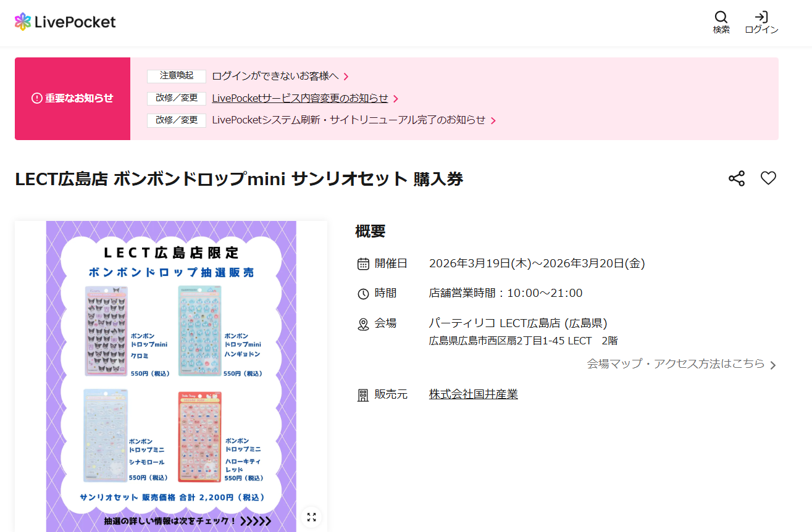Click the calendar icon beside 開催日
Image resolution: width=812 pixels, height=532 pixels.
point(363,264)
